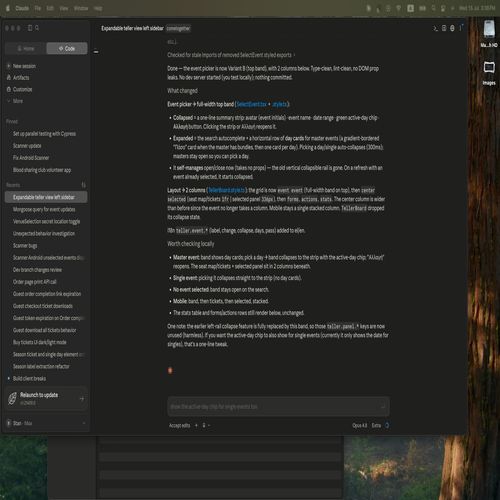Open the Scanner bugs session
The width and height of the screenshot is (500, 500).
tap(25, 246)
